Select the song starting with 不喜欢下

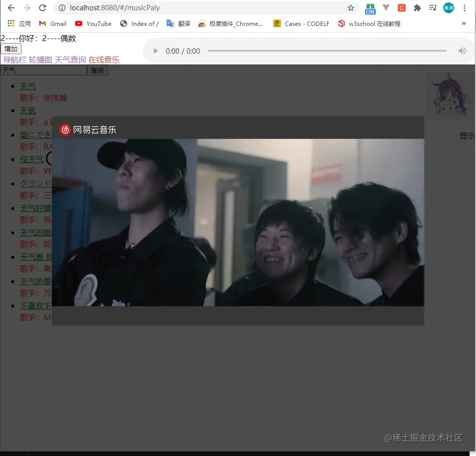click(x=36, y=306)
